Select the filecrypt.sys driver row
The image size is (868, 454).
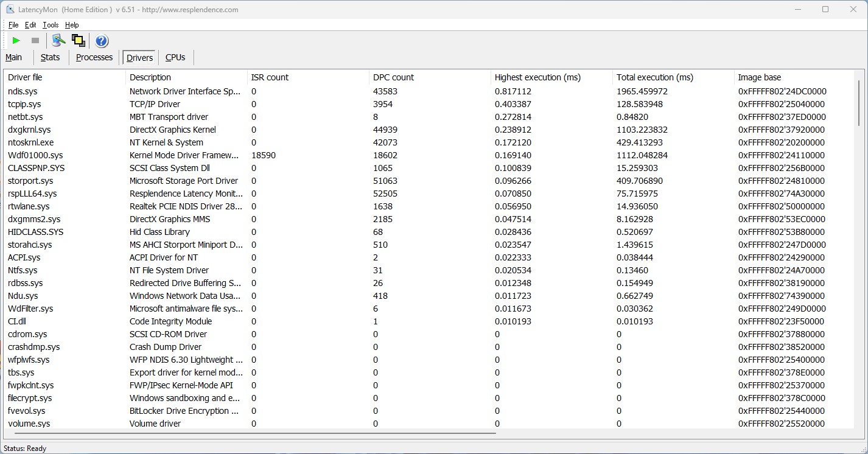click(429, 398)
